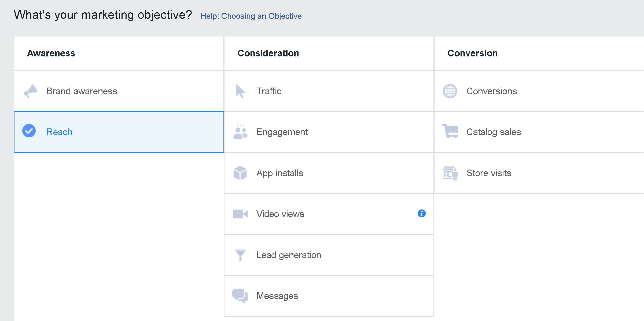644x321 pixels.
Task: Click the Messages chat bubbles icon
Action: pos(240,296)
